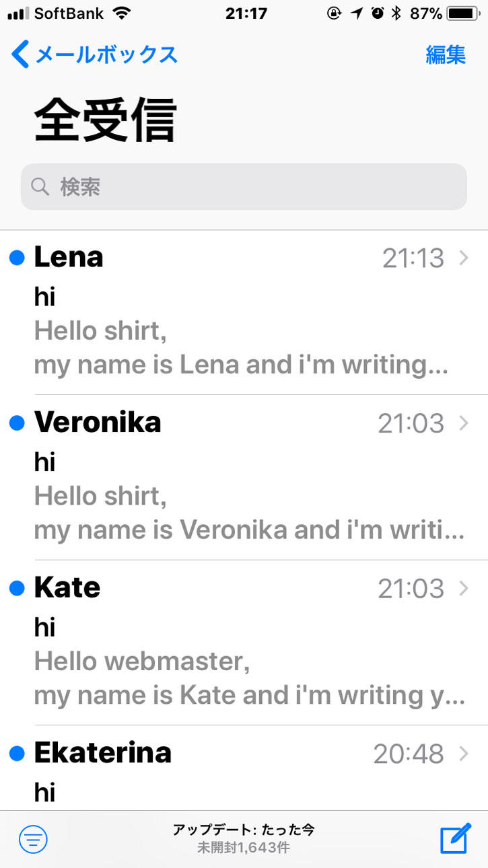Tap the filter mailbox icon
Screen dimensions: 488x868
tap(33, 838)
